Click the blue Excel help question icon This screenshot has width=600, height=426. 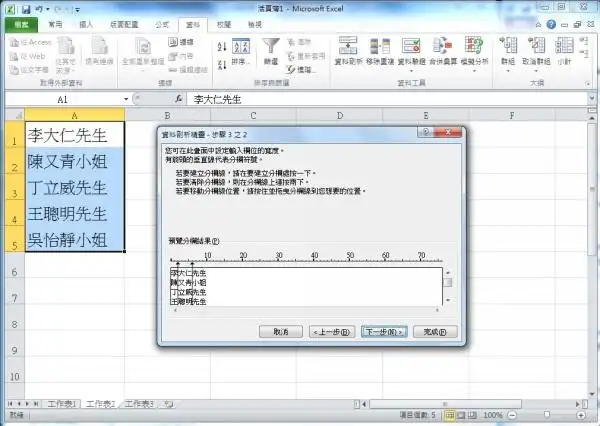coord(551,25)
